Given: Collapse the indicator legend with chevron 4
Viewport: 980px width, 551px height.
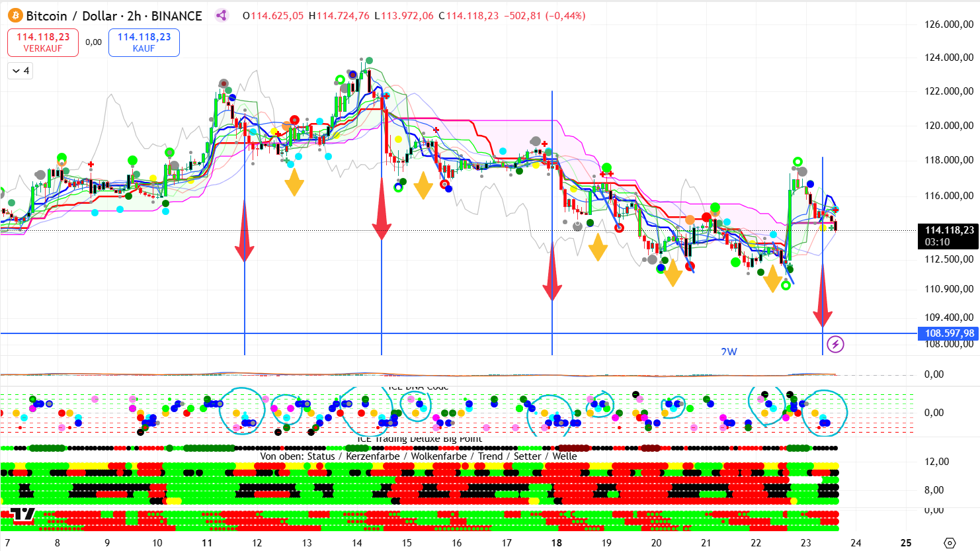Looking at the screenshot, I should tap(20, 71).
